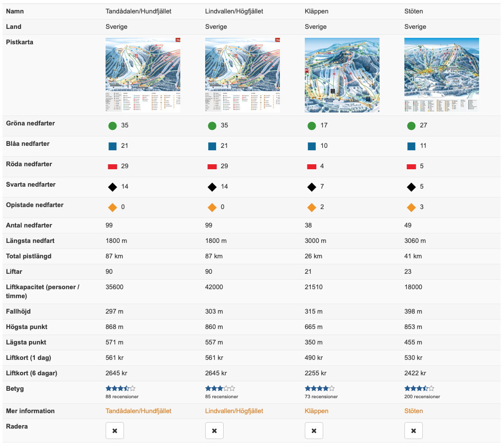Open Kläppen more information link

tap(317, 411)
